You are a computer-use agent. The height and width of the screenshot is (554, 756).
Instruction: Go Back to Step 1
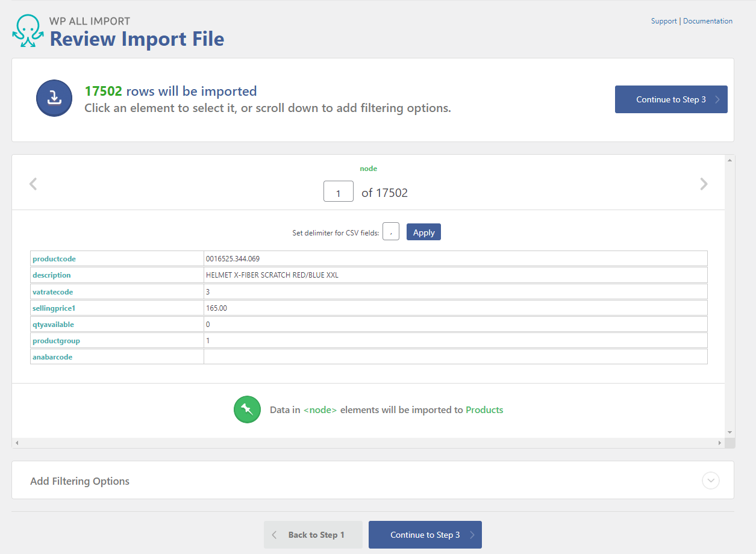313,535
